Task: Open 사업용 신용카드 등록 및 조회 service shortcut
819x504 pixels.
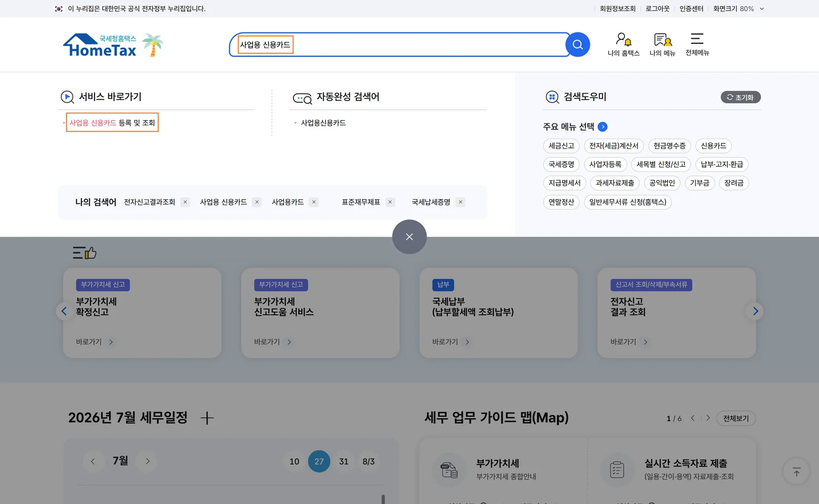Action: 112,123
